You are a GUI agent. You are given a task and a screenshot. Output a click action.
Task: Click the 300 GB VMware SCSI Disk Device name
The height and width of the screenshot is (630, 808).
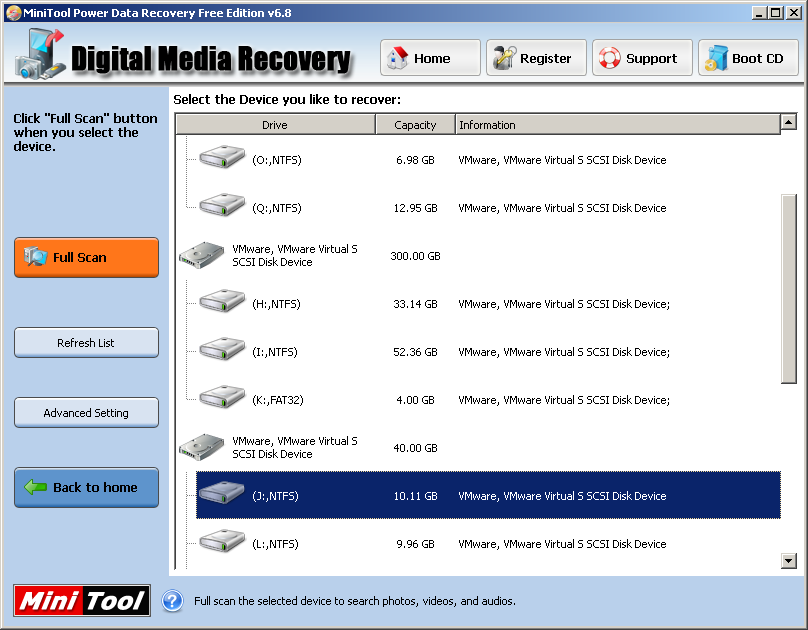295,256
